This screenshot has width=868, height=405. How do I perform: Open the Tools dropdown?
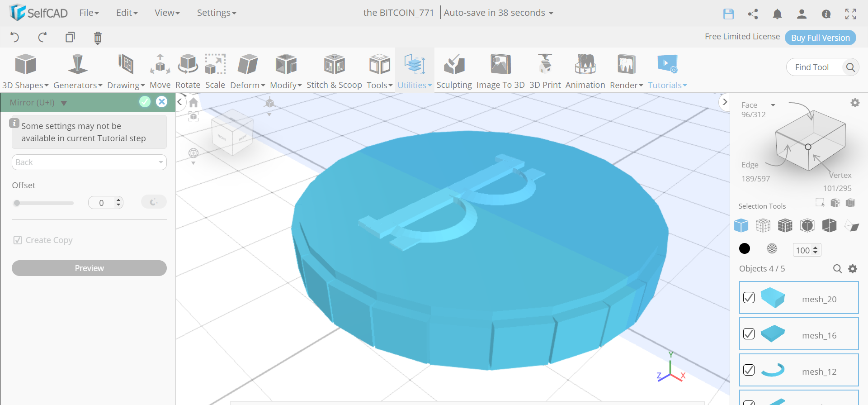click(x=380, y=71)
